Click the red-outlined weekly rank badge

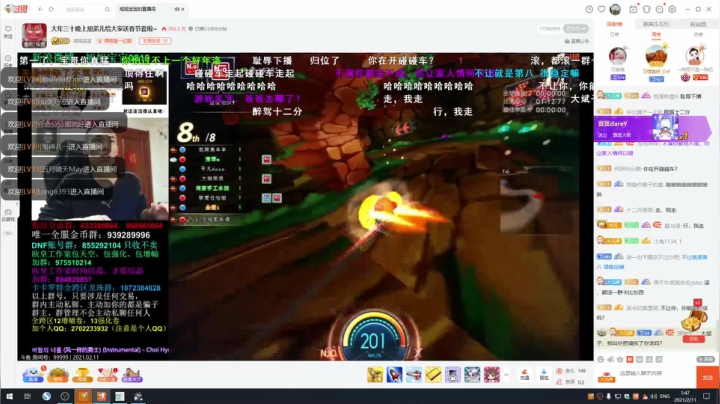pos(155,41)
